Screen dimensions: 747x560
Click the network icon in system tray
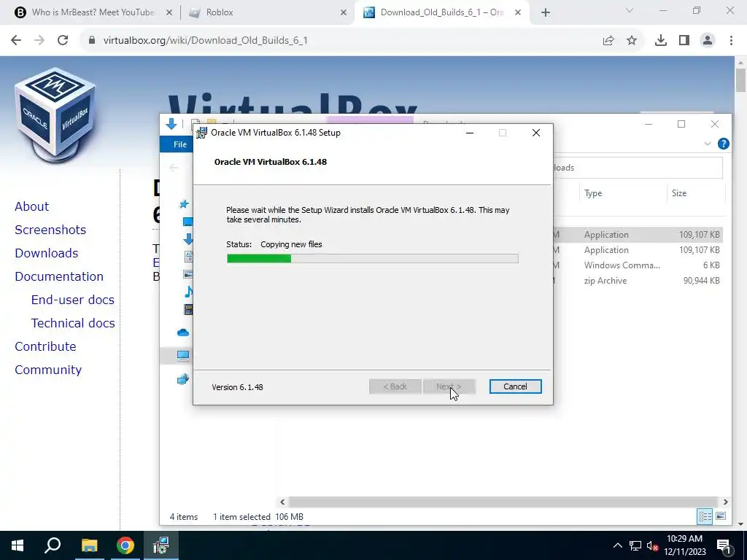coord(635,545)
